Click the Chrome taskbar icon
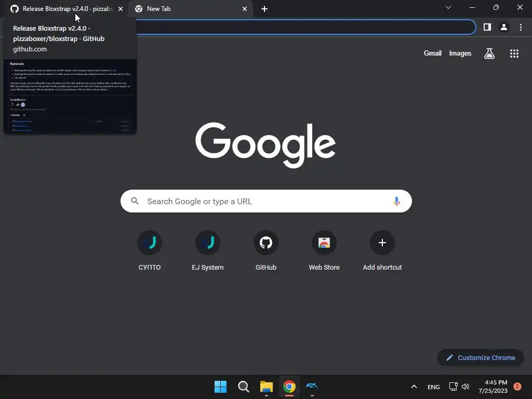Image resolution: width=532 pixels, height=399 pixels. 289,387
